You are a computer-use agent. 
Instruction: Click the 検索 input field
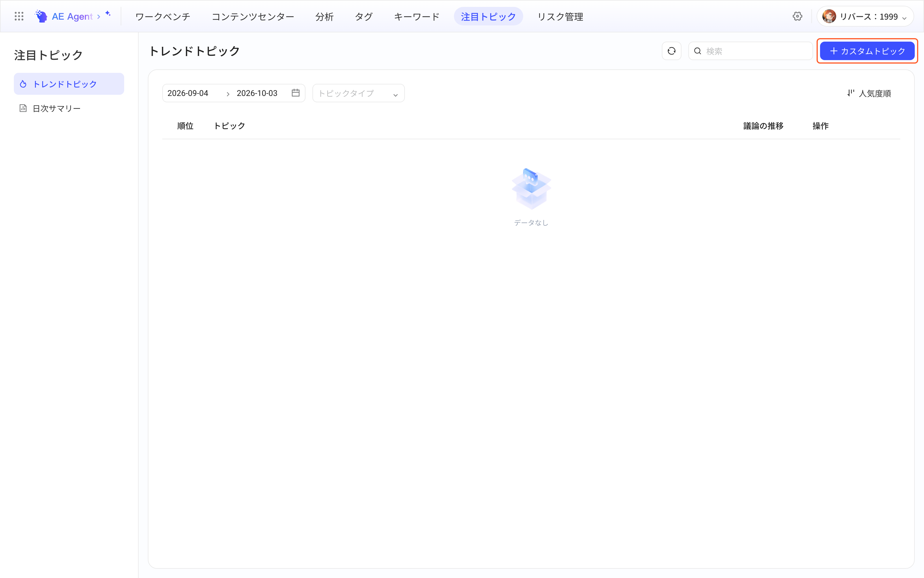(750, 51)
